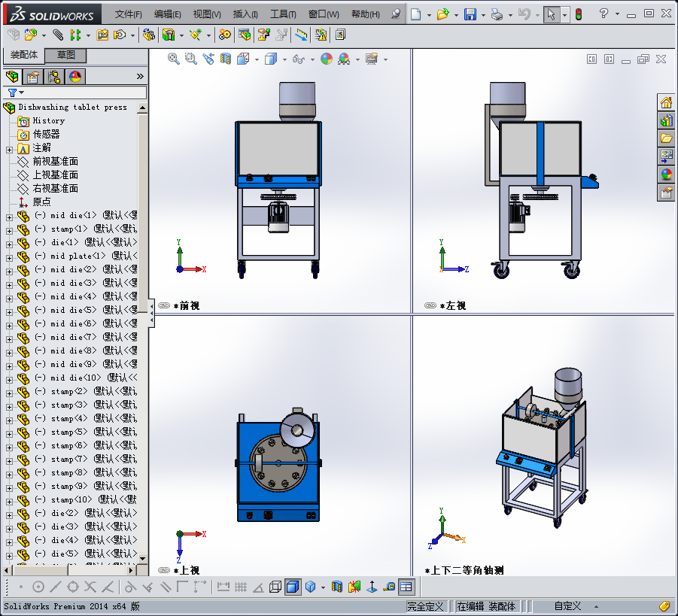Viewport: 678px width, 616px height.
Task: Click the DisplayManager tab icon
Action: coord(75,77)
